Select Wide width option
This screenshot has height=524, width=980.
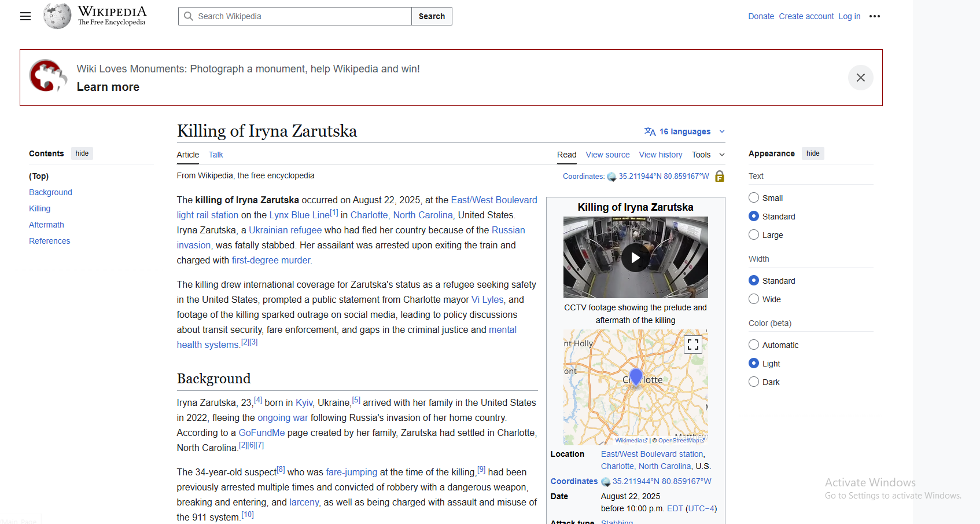(x=754, y=299)
